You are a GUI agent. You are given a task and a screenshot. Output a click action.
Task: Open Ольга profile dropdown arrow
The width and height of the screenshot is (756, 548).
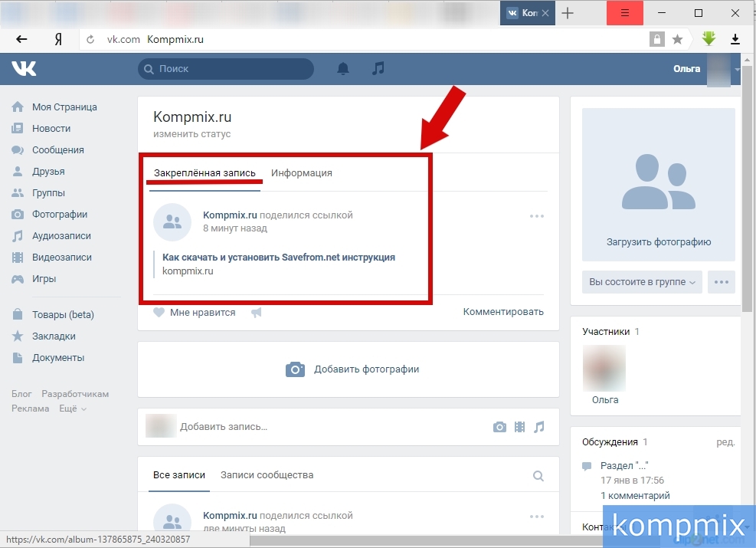point(737,69)
